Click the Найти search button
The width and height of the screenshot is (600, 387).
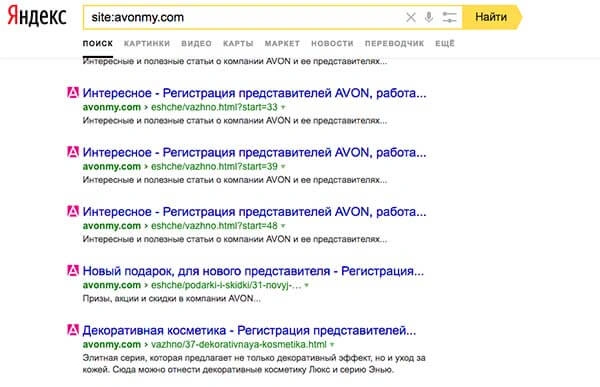(491, 17)
